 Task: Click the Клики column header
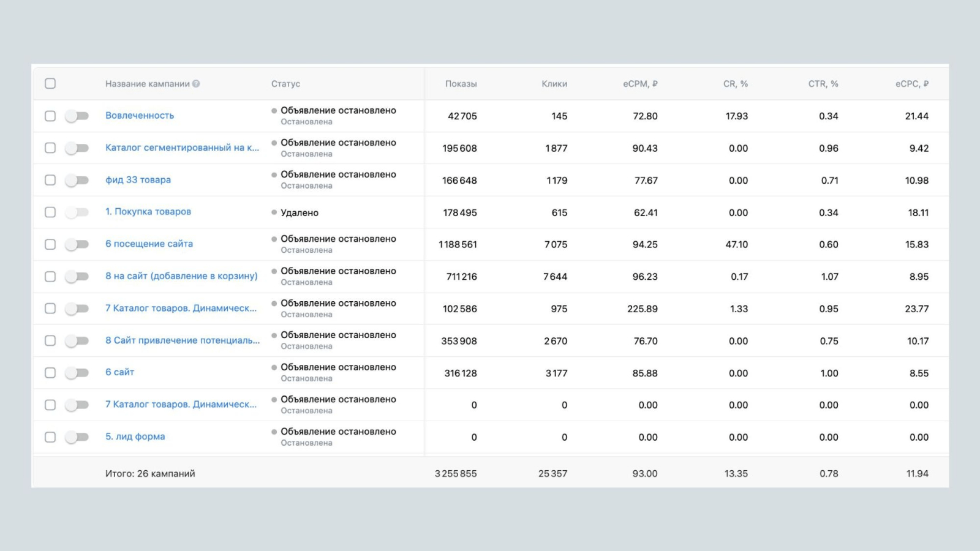click(x=554, y=84)
